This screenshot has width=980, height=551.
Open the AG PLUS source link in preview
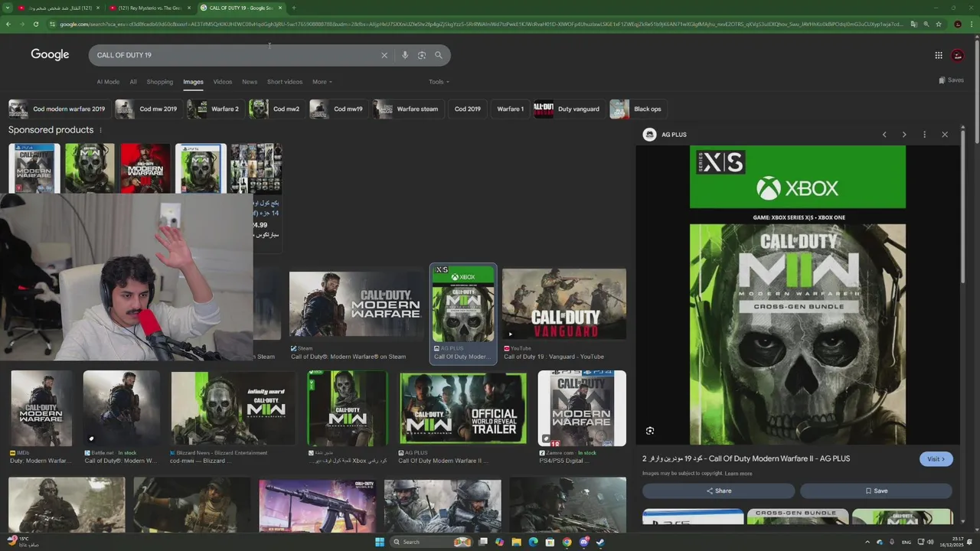(x=665, y=135)
